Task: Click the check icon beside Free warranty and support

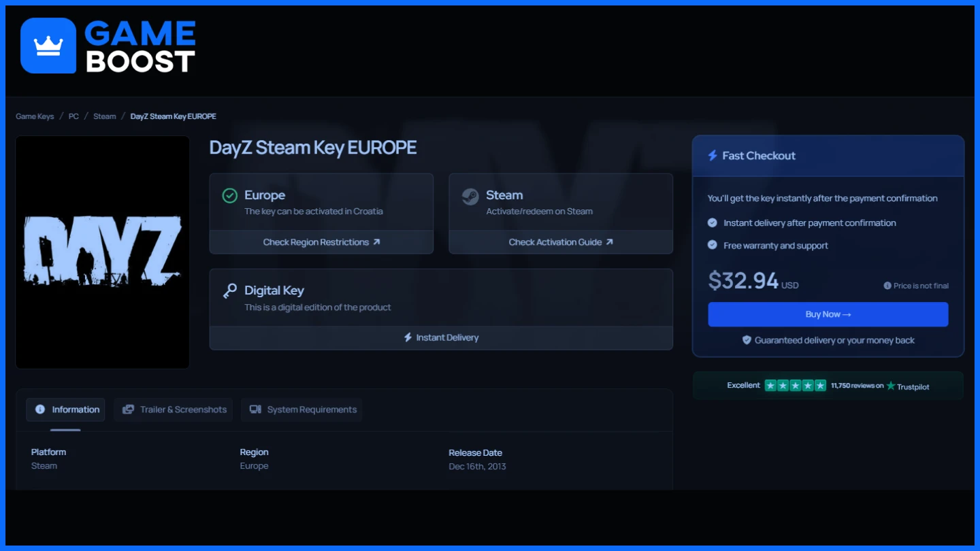Action: (x=713, y=245)
